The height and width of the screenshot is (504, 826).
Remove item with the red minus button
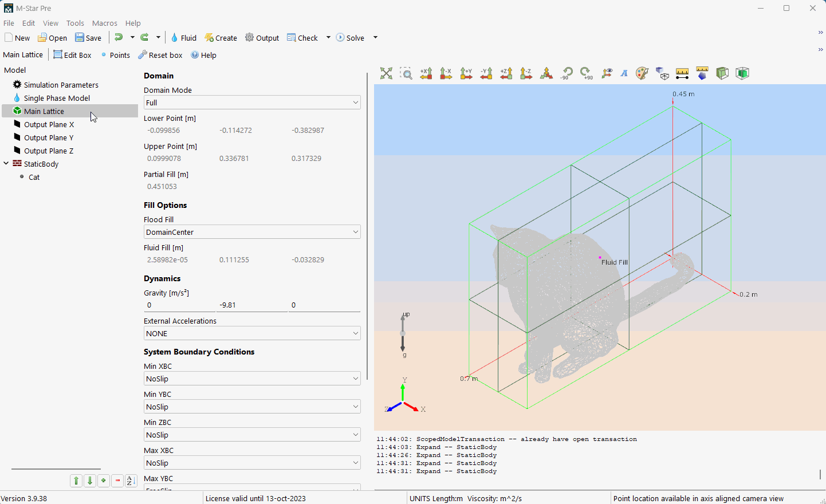click(x=117, y=481)
